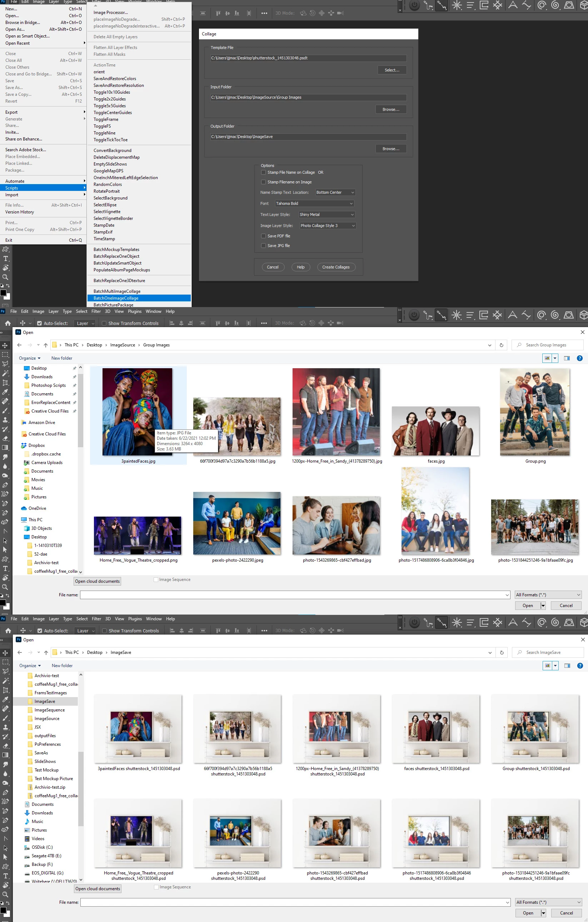Open the Organize dropdown in Group Images dialog
Viewport: 588px width, 922px height.
point(29,358)
